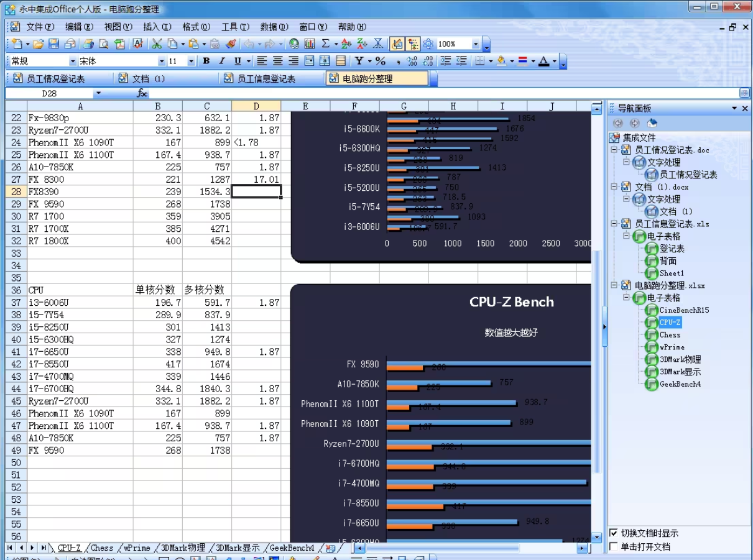Viewport: 753px width, 560px height.
Task: Apply bold formatting with the B icon
Action: (x=206, y=61)
